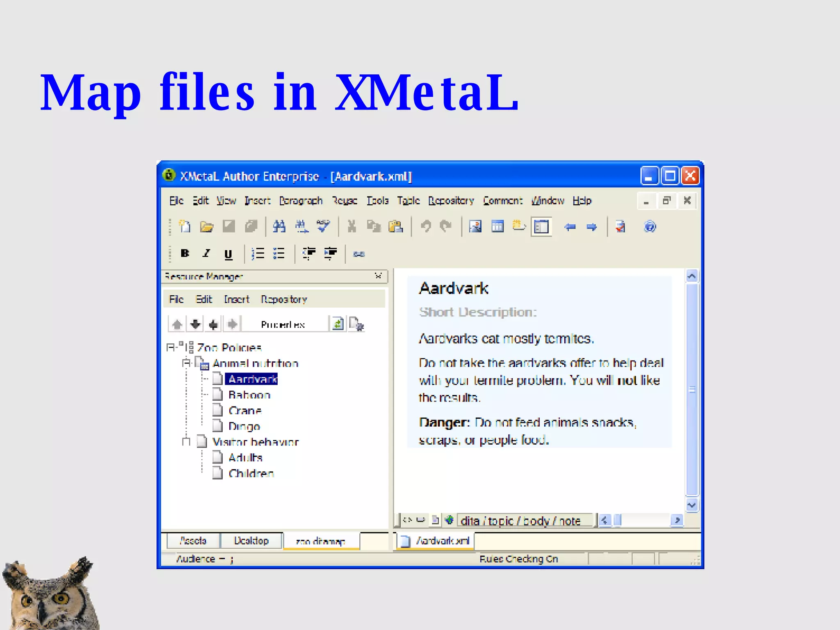This screenshot has height=630, width=840.
Task: Click the blue Forward arrow icon
Action: pyautogui.click(x=591, y=227)
